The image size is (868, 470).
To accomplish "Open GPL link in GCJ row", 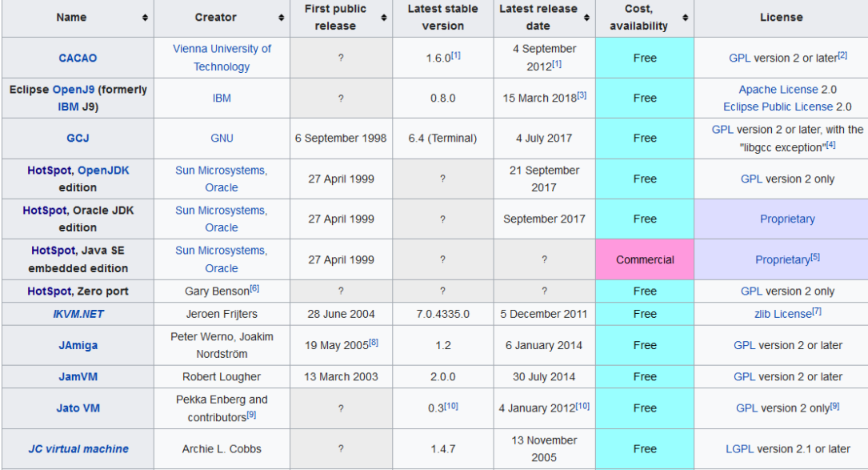I will click(722, 130).
